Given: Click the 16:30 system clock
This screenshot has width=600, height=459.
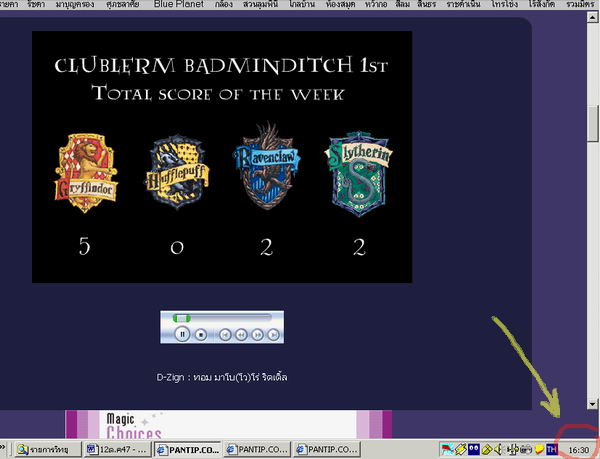Looking at the screenshot, I should pyautogui.click(x=579, y=450).
